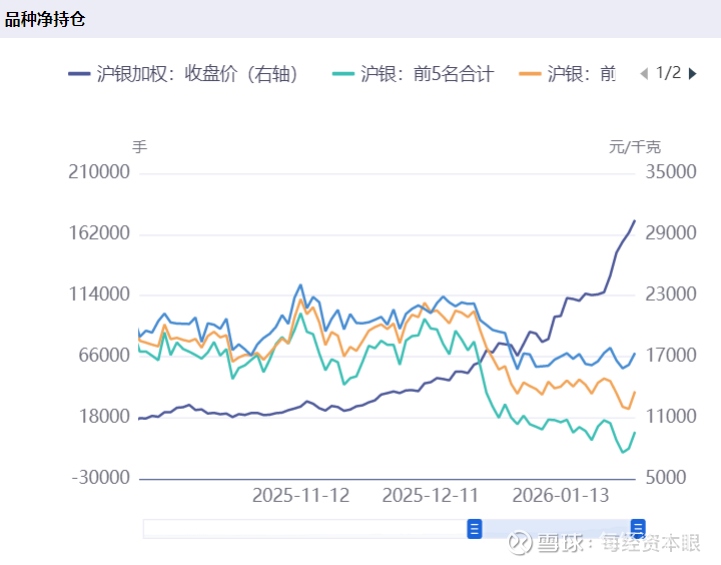Click the left data zoom slider handle
Viewport: 721px width, 565px height.
coord(475,528)
